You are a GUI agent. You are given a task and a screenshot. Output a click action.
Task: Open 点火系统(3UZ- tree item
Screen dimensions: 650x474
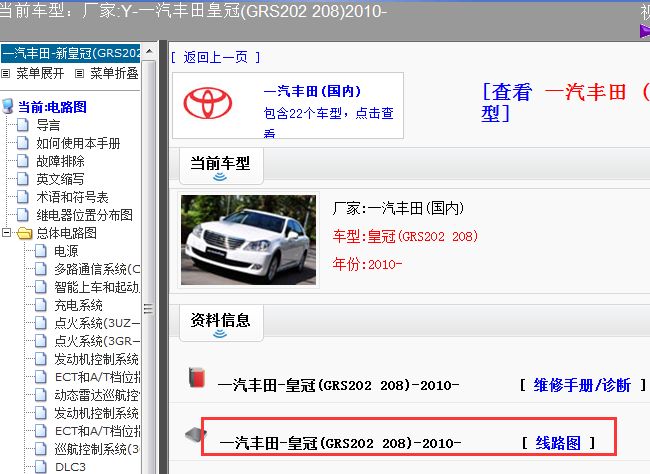(97, 323)
